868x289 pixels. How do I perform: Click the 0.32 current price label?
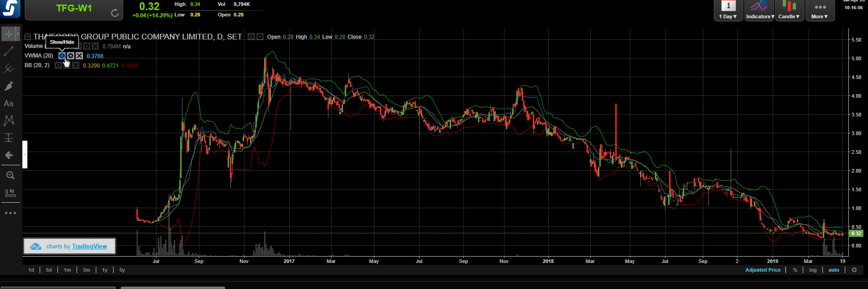856,233
